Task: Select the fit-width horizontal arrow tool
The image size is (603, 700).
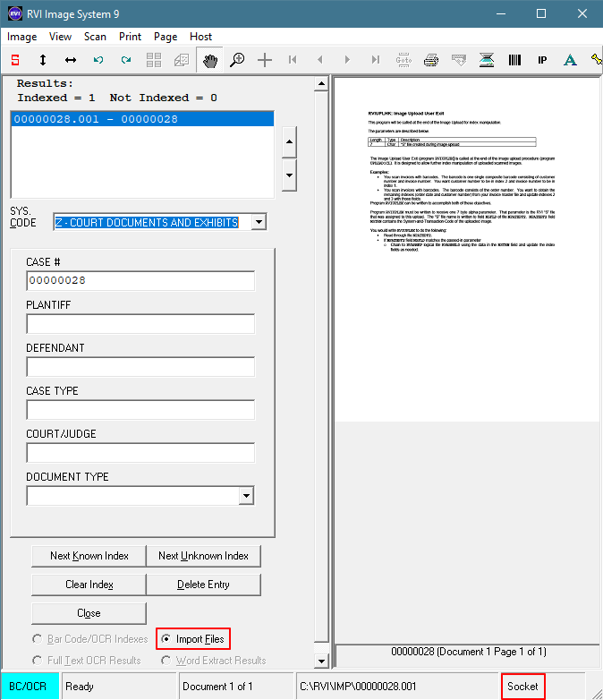Action: click(x=71, y=60)
